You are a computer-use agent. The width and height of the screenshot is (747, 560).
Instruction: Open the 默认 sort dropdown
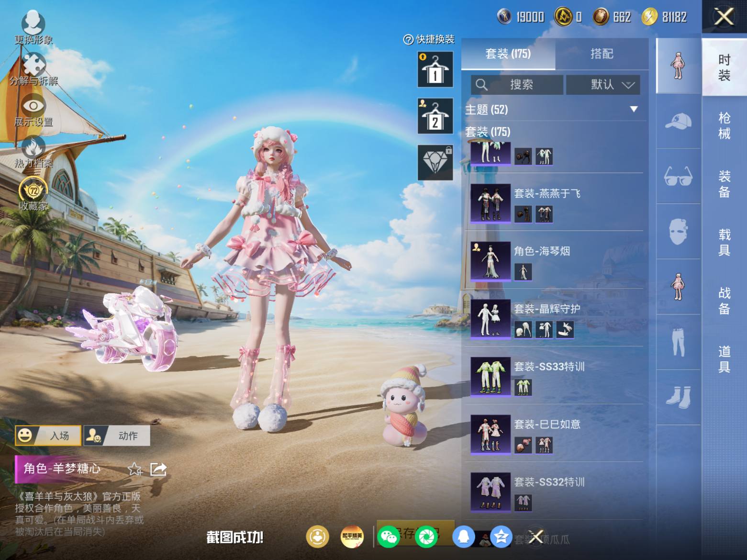(603, 85)
